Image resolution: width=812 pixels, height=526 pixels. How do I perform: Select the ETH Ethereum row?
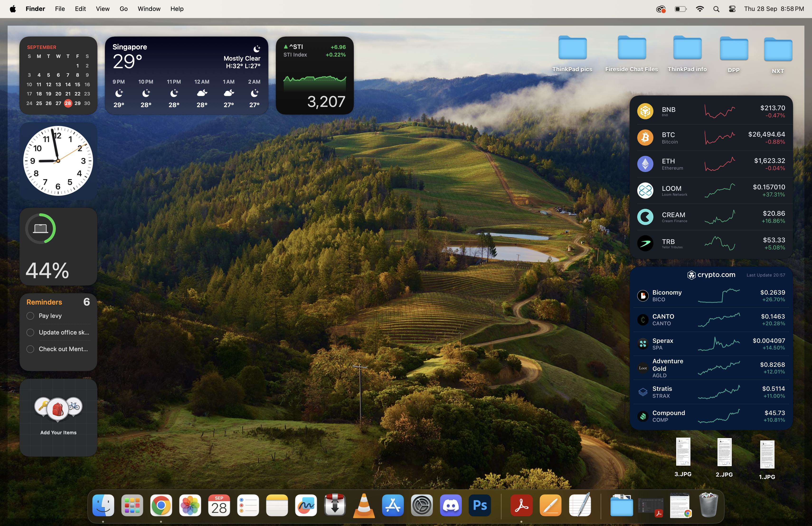pyautogui.click(x=711, y=164)
